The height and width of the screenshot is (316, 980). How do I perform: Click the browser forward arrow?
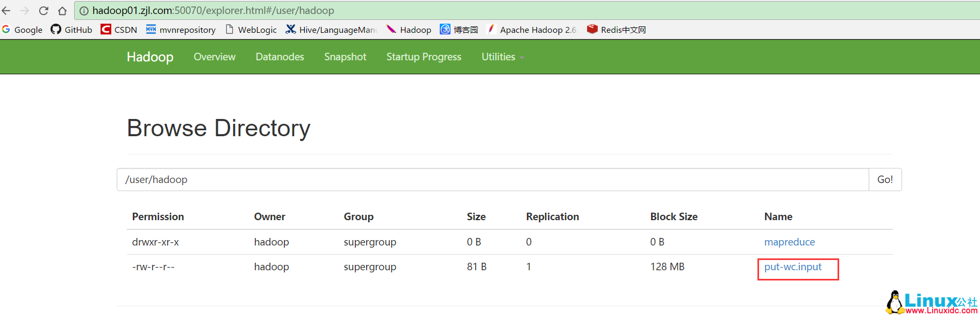25,10
